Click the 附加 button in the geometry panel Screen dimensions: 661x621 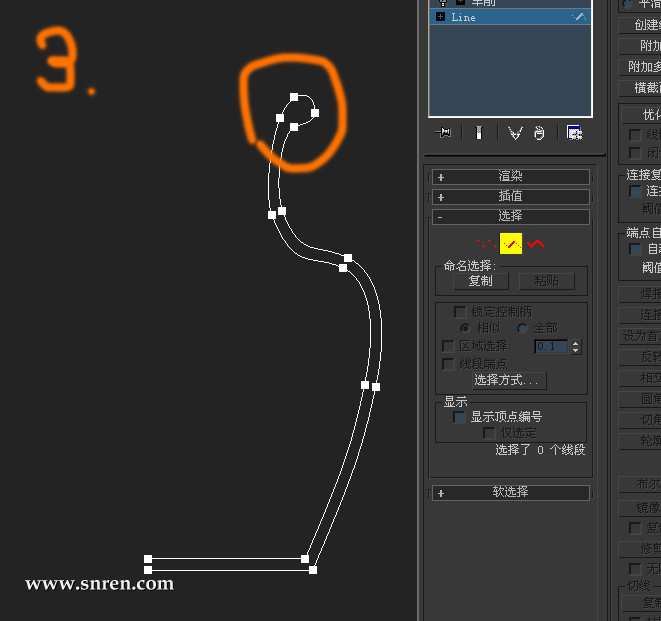point(640,46)
